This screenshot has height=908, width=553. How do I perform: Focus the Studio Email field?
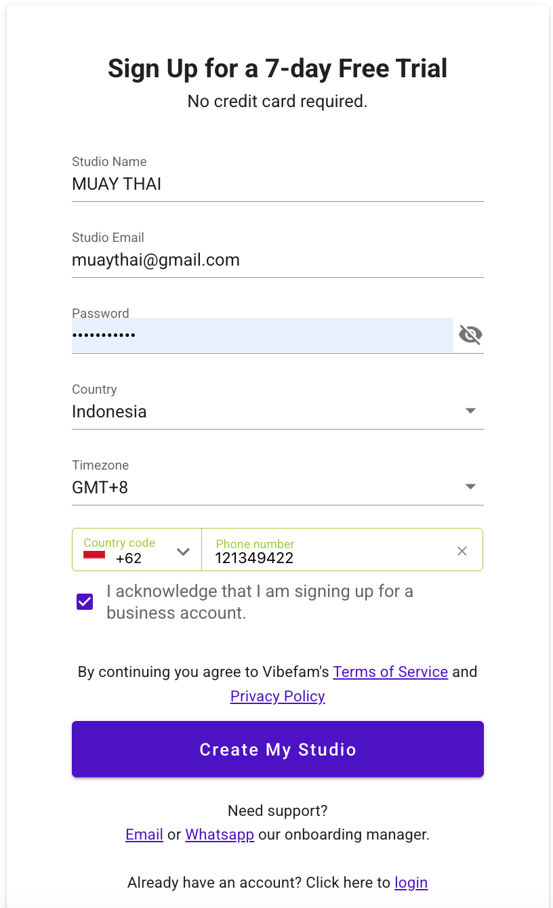click(x=277, y=260)
